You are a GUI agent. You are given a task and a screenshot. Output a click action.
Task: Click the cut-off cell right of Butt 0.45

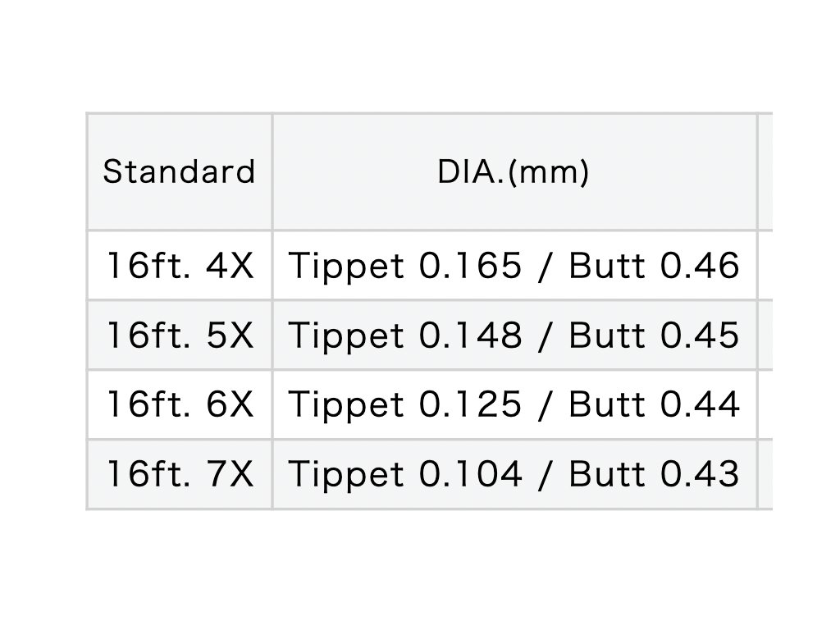pos(765,335)
